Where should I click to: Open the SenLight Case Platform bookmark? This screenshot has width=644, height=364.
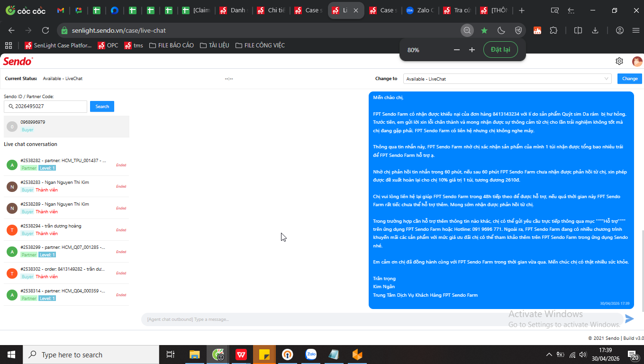click(x=58, y=45)
